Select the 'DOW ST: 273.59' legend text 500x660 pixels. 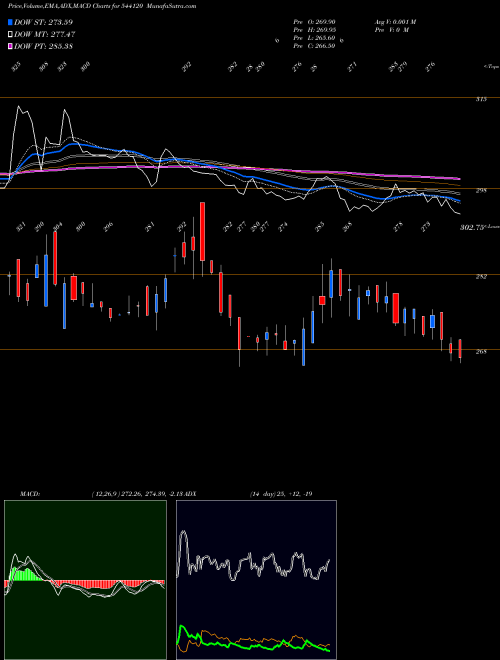coord(44,22)
